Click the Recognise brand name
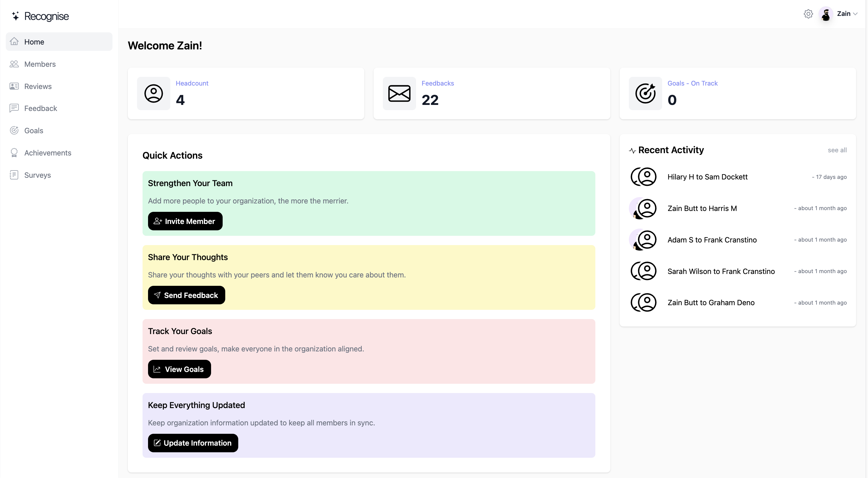Image resolution: width=868 pixels, height=478 pixels. point(47,16)
